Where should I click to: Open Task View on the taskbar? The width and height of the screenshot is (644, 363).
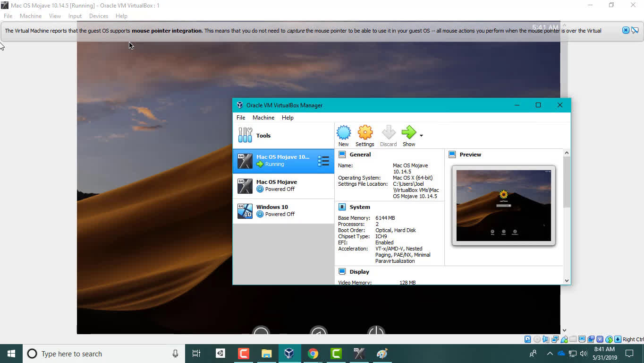[x=196, y=354]
